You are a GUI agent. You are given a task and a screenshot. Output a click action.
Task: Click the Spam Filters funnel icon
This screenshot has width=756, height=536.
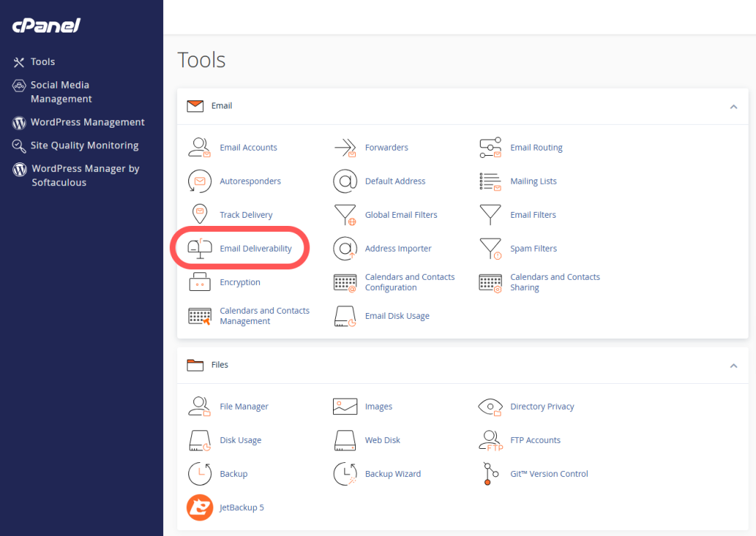coord(490,249)
